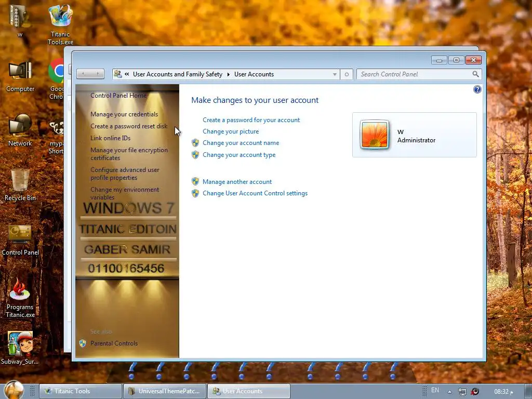Switch to UniversalThemePatc... taskbar button
Screen dimensions: 532x399
tap(165, 391)
